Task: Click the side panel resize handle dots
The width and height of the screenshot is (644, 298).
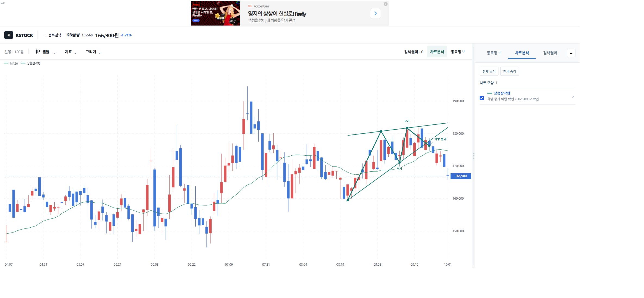Action: pos(474,156)
